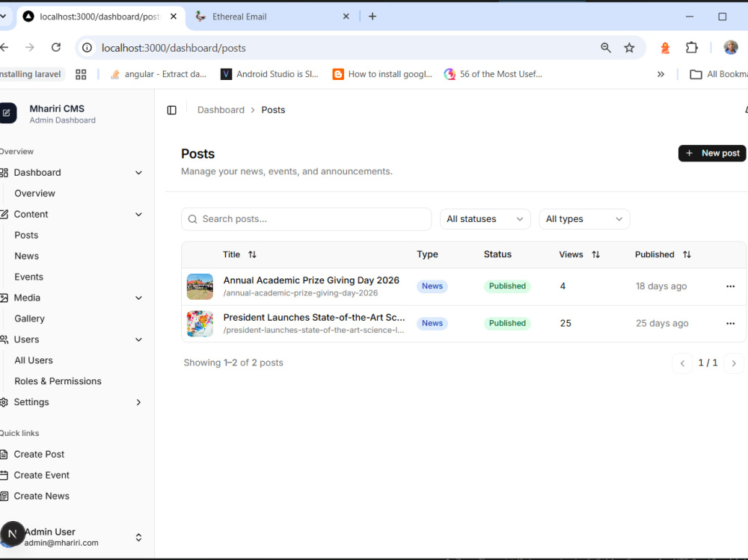Open the bookmarks apps grid icon
Screen dimensions: 748x560
point(81,75)
